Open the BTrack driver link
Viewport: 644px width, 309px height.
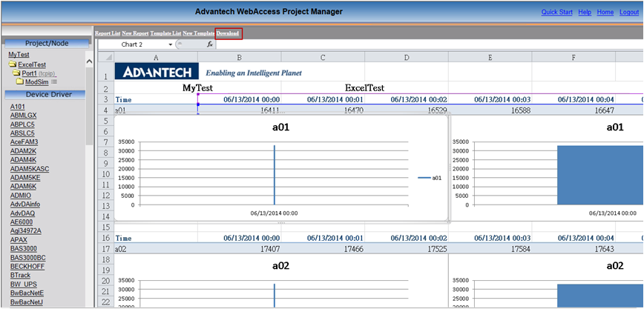point(20,276)
